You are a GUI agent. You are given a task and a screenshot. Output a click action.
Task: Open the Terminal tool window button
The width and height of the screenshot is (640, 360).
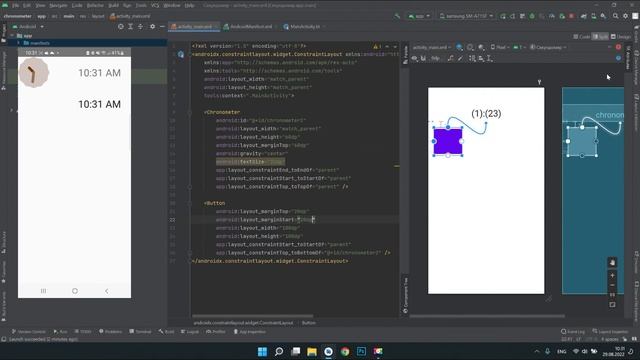pyautogui.click(x=140, y=331)
